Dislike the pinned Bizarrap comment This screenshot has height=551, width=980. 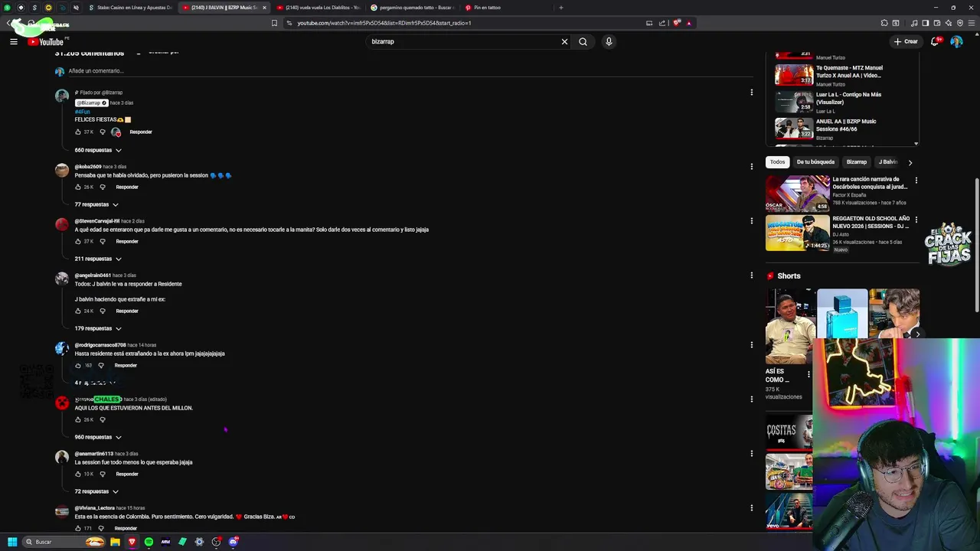pos(103,132)
